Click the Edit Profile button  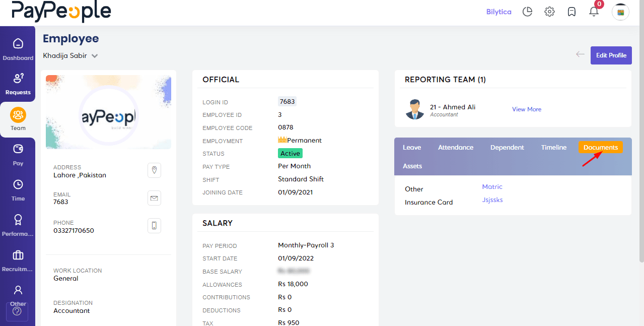point(611,55)
